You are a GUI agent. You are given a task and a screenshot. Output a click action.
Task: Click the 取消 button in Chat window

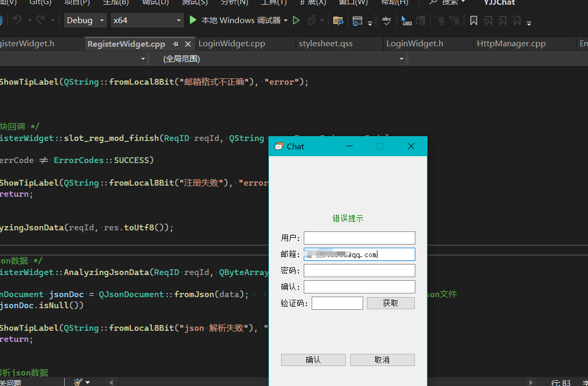pos(382,360)
